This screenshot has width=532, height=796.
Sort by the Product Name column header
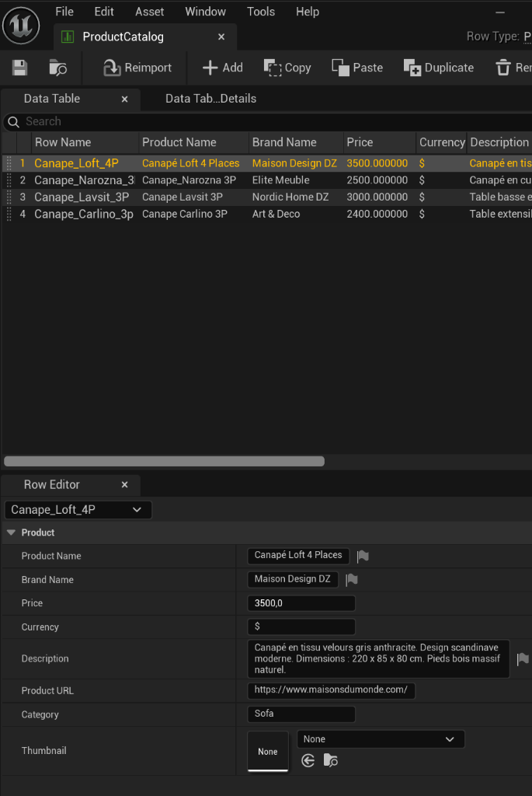click(193, 142)
